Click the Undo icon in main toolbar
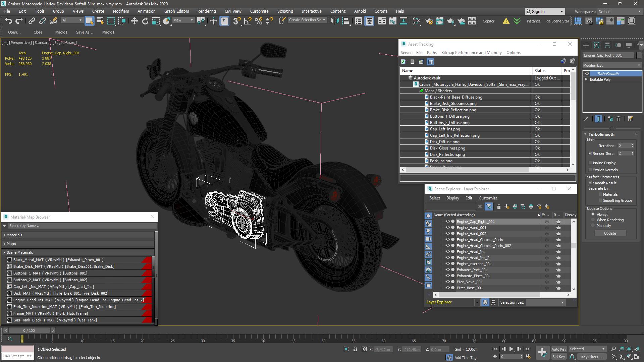 tap(8, 21)
